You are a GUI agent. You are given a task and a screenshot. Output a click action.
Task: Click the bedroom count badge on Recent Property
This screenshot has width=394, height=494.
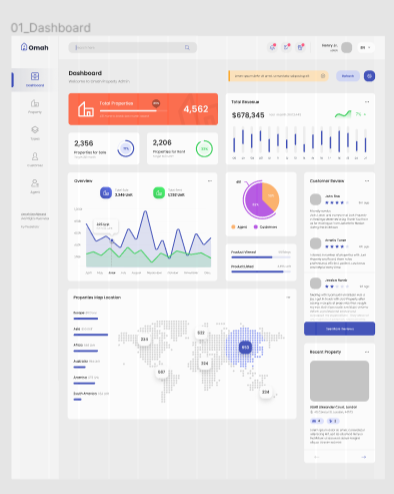(317, 421)
